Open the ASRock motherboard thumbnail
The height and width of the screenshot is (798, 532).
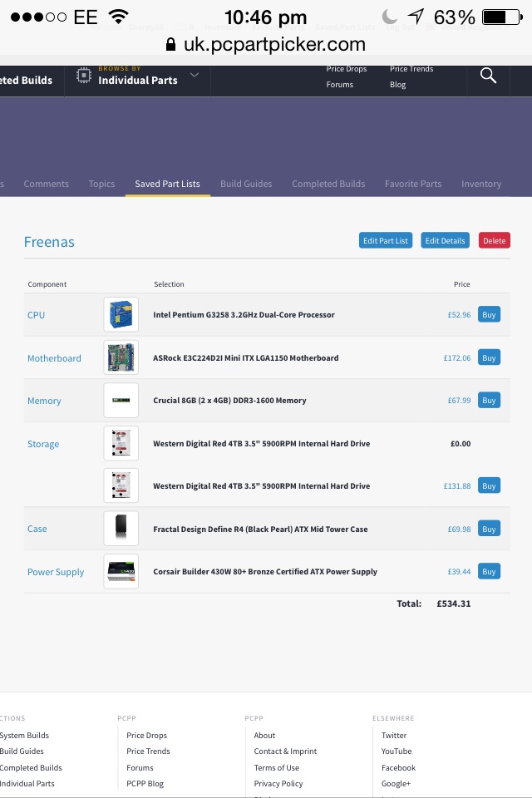point(121,357)
